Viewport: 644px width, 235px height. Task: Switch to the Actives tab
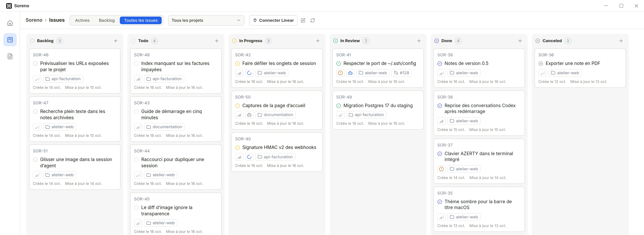tap(82, 20)
